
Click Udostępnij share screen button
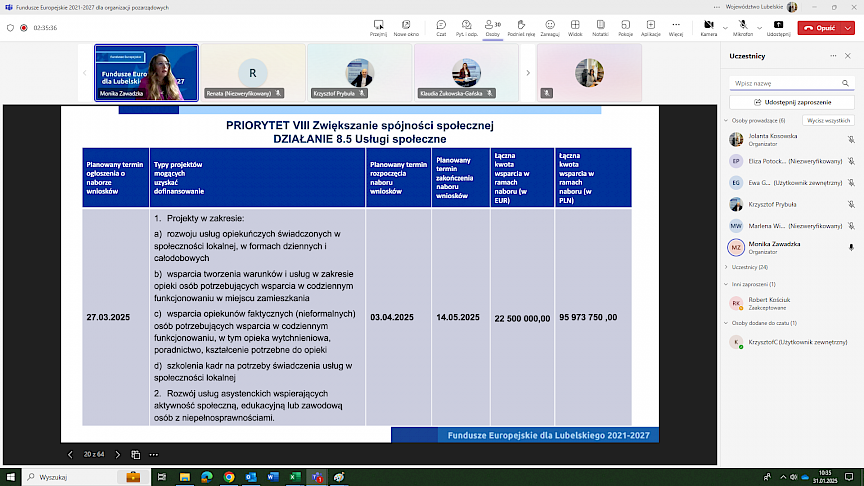click(x=778, y=28)
